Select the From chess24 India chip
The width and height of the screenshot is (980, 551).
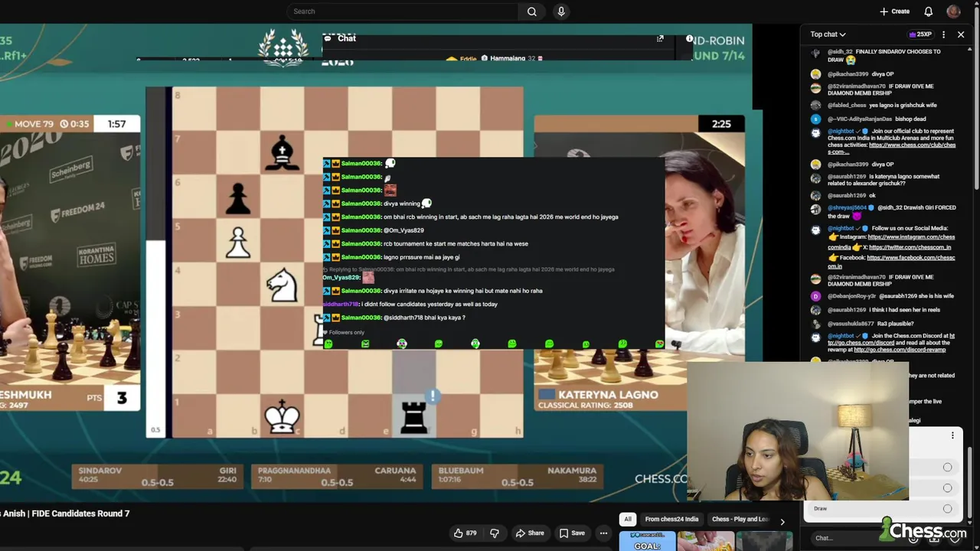pyautogui.click(x=671, y=519)
